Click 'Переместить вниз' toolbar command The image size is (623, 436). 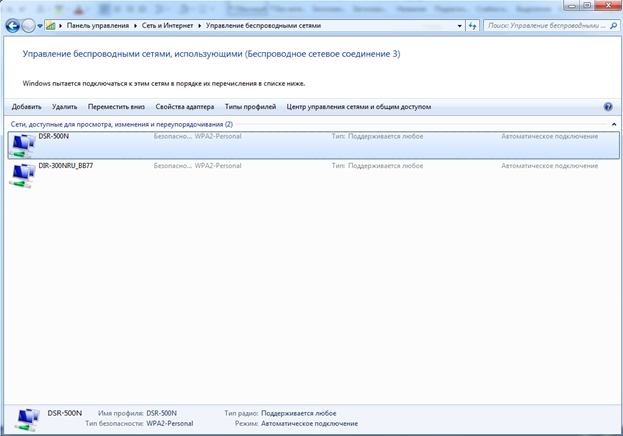point(116,105)
